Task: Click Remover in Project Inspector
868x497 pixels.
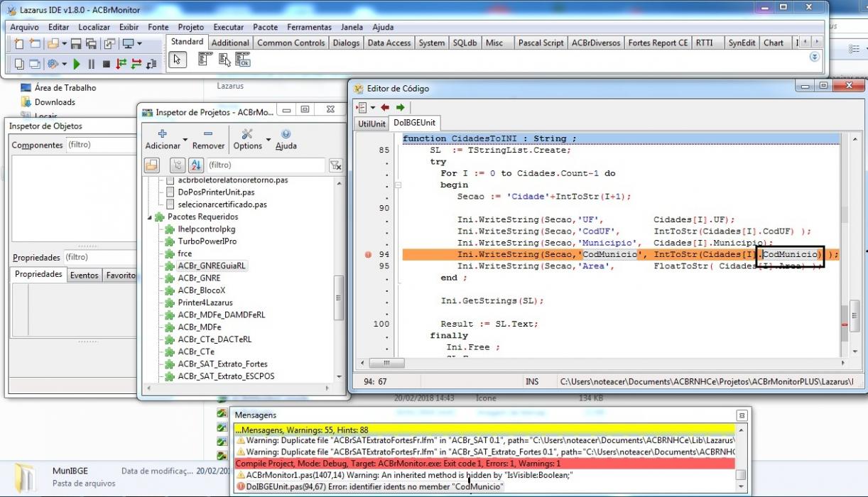Action: 208,139
